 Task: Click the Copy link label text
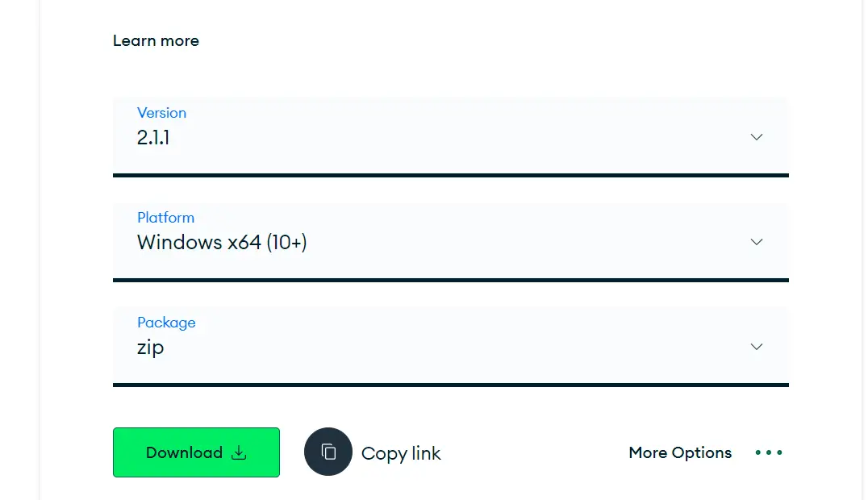pos(400,452)
